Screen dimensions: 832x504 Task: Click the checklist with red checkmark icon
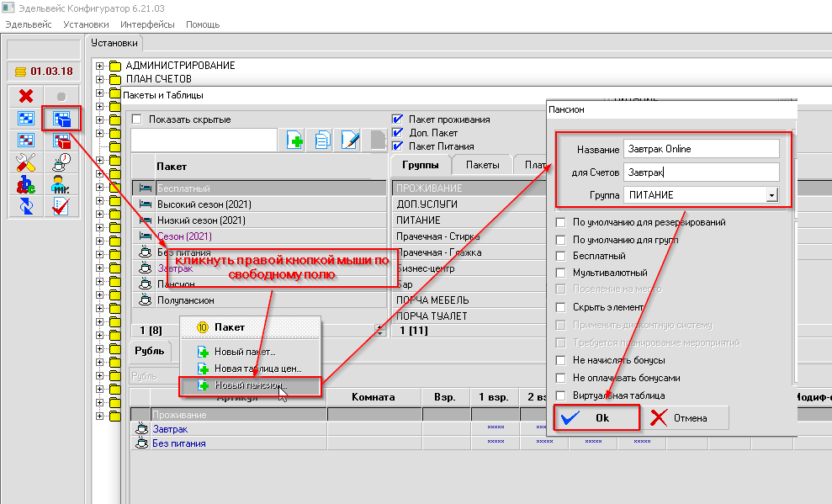point(61,206)
